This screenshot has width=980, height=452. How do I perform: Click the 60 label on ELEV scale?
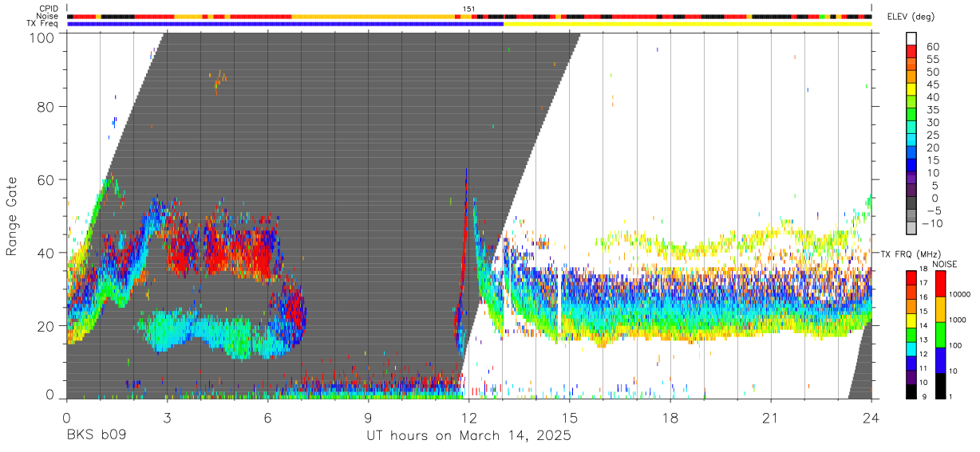934,47
